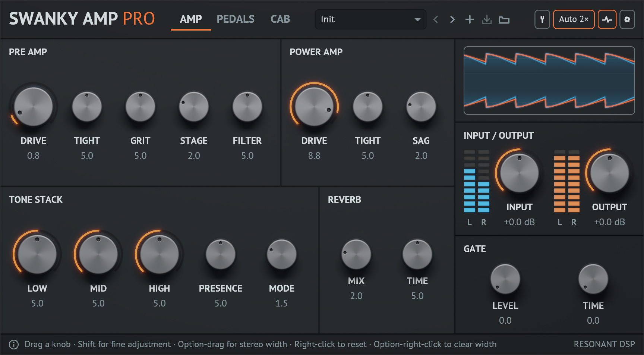Click the OUTPUT value +0.0 dB
Screen dimensions: 644x355
610,222
